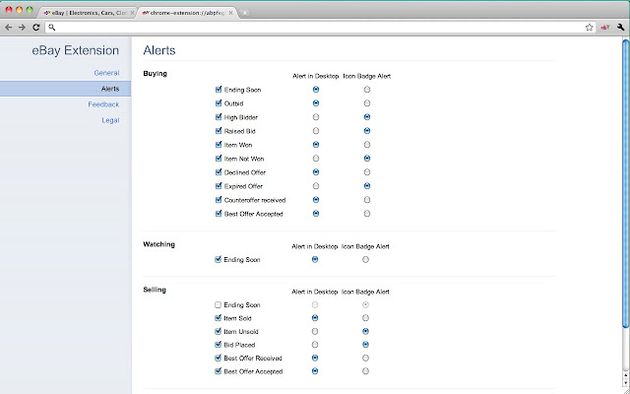
Task: Uncheck Buying Best Offer Accepted checkbox
Action: tap(219, 214)
